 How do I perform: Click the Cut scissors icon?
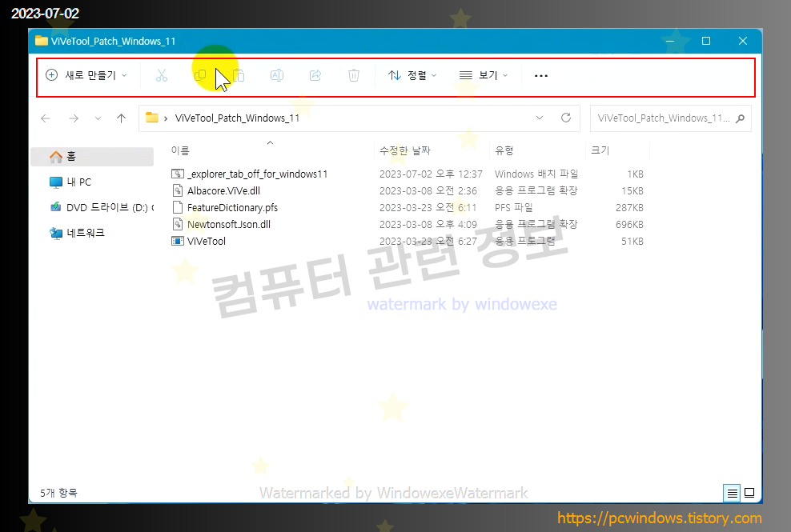(x=162, y=75)
